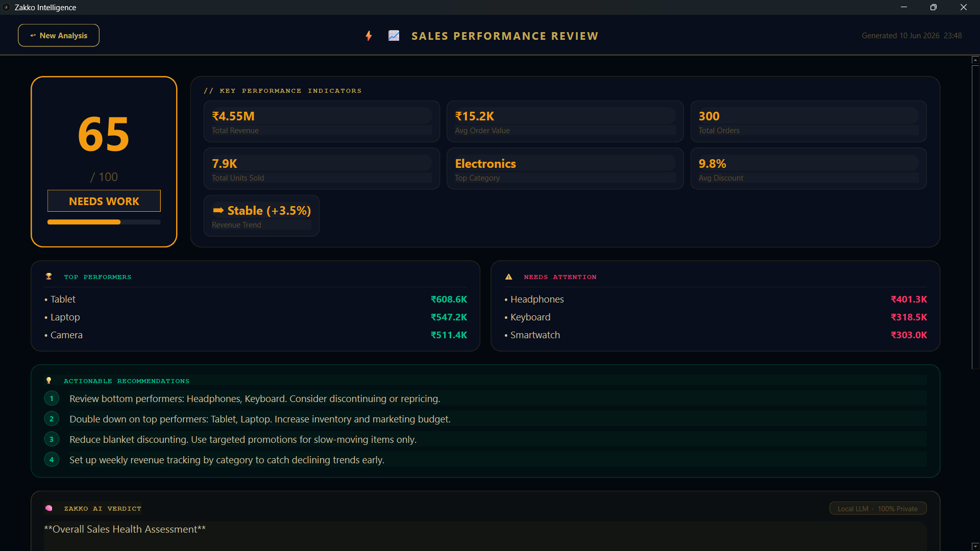
Task: Click the brain icon by Zakko AI Verdict
Action: coord(49,508)
